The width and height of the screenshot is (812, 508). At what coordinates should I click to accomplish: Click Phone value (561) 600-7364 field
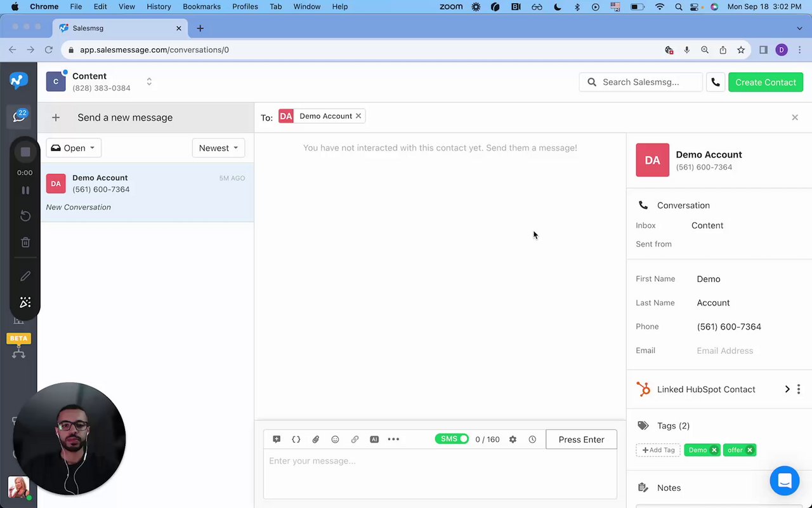pos(729,326)
